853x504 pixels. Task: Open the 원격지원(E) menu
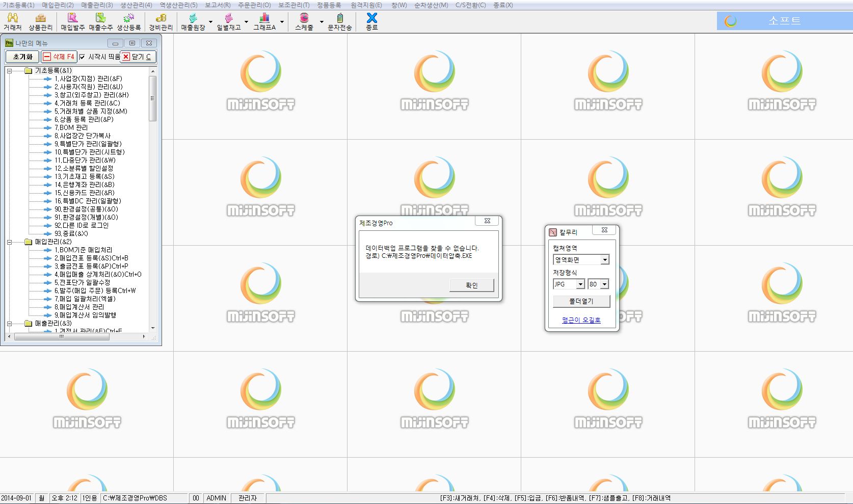(x=366, y=5)
